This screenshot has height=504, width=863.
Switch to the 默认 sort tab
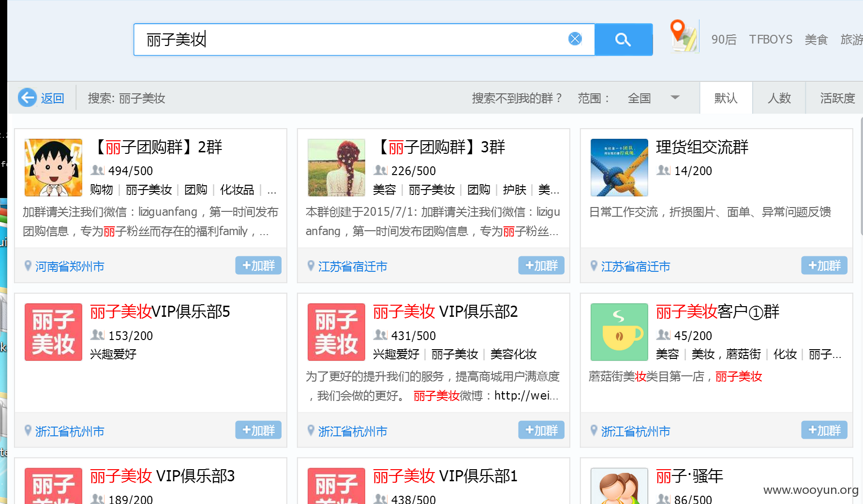pos(726,98)
